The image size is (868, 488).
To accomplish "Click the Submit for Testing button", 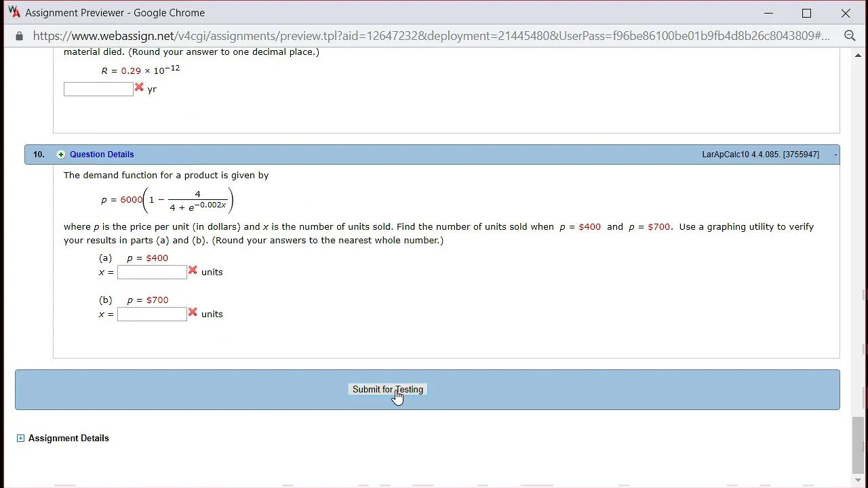I will (x=388, y=390).
